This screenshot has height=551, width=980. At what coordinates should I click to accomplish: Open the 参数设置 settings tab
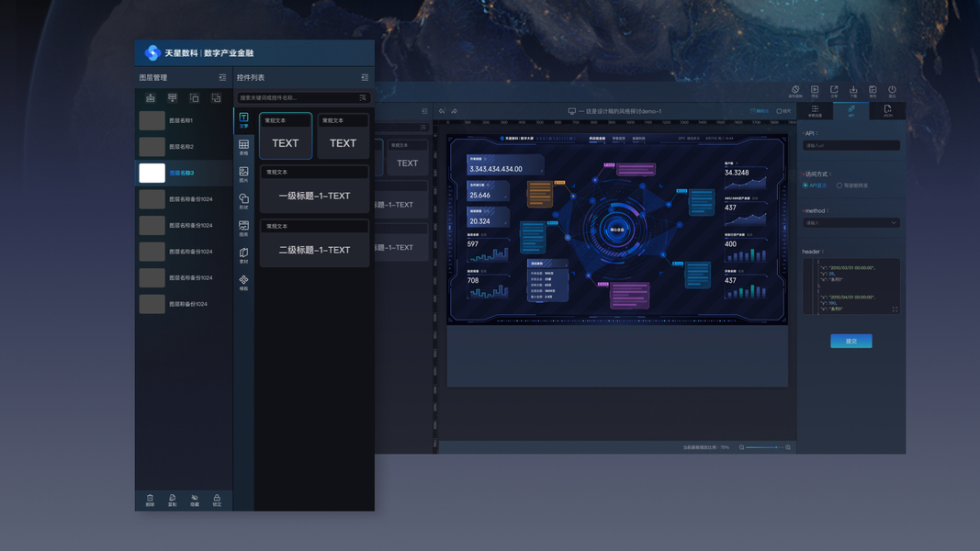(x=815, y=110)
